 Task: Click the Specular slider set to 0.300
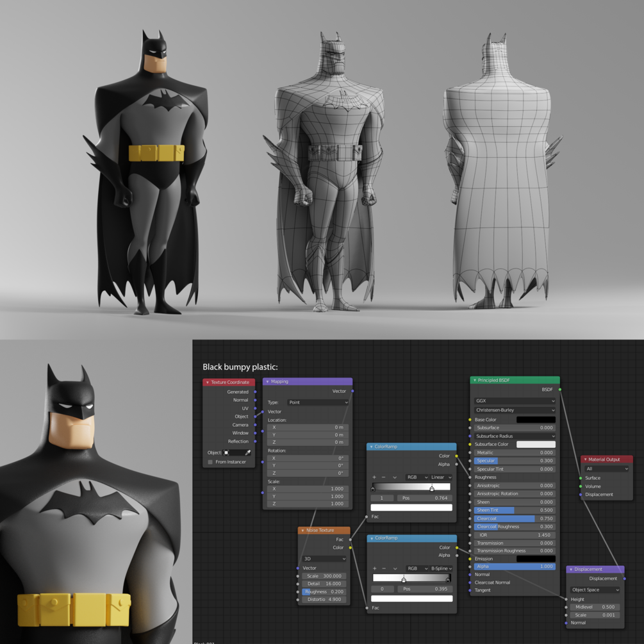click(515, 461)
